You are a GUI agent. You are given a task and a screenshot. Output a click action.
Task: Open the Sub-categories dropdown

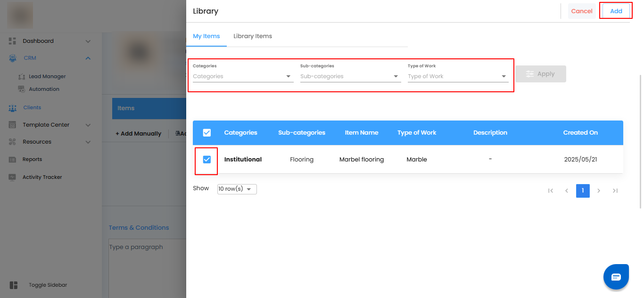(351, 76)
